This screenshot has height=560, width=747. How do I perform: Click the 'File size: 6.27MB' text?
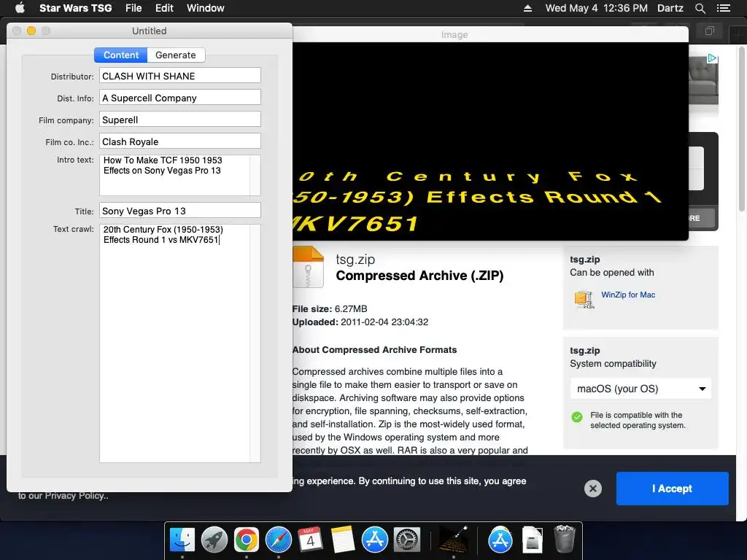pos(330,308)
